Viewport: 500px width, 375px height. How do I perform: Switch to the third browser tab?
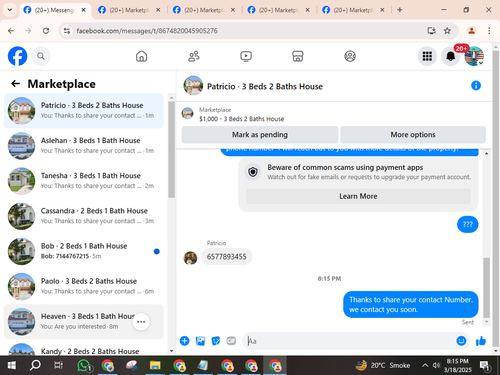click(203, 10)
